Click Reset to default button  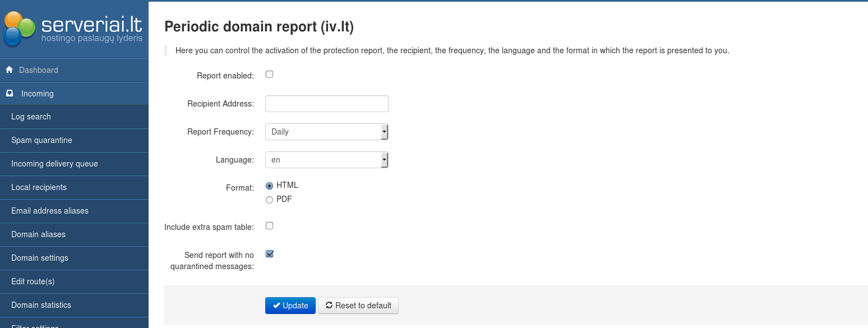tap(358, 306)
